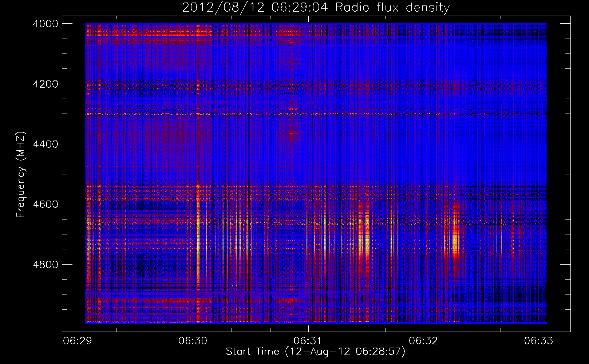This screenshot has width=589, height=364.
Task: Click frequency tick label 4600
Action: click(x=46, y=204)
